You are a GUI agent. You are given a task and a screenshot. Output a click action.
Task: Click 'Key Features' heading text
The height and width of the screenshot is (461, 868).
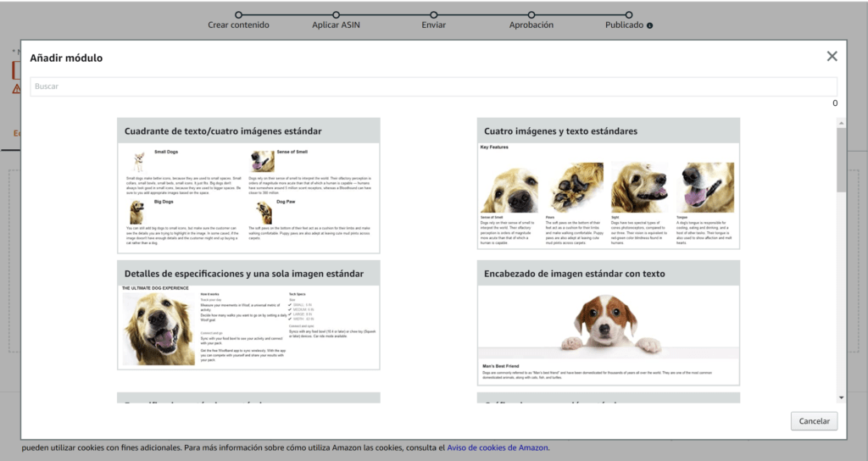click(494, 147)
